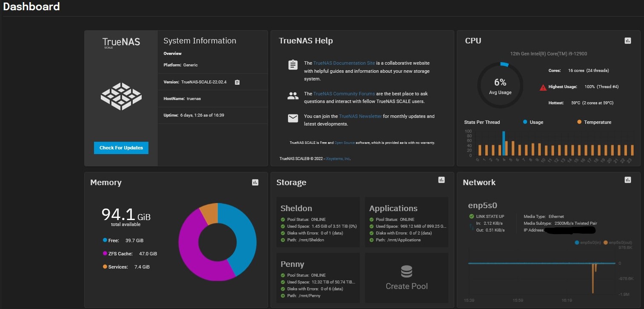This screenshot has height=309, width=644.
Task: Click the '94.1 GiB' total available memory
Action: pyautogui.click(x=126, y=215)
